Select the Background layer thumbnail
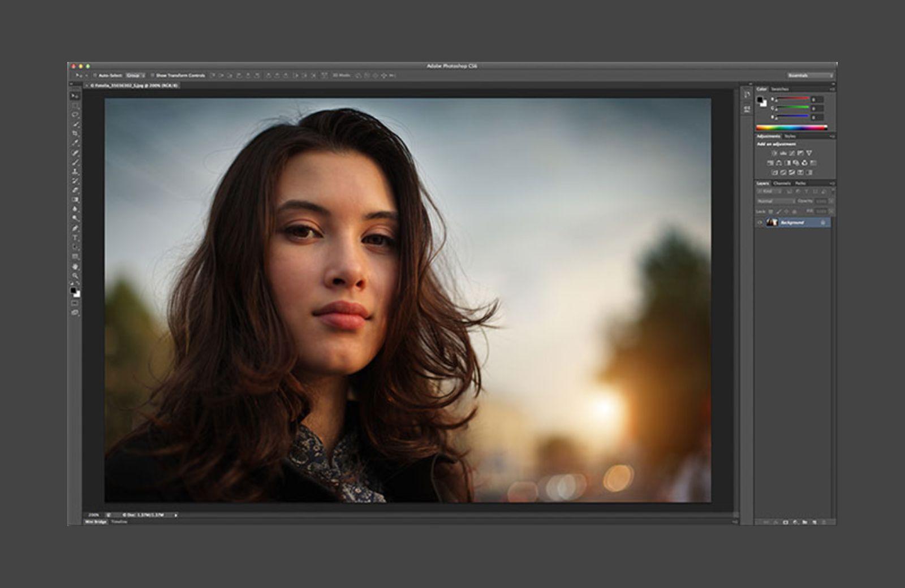This screenshot has width=905, height=588. pos(772,223)
